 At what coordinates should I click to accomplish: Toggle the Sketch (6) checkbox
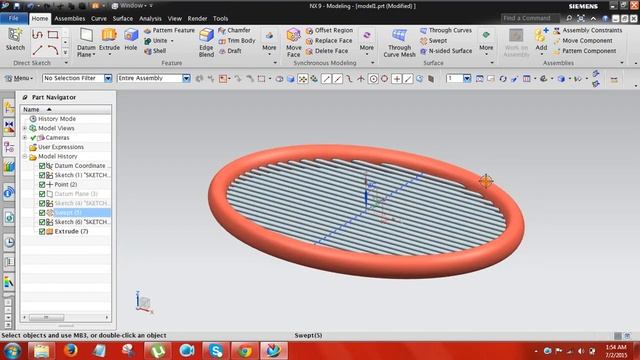click(x=42, y=222)
